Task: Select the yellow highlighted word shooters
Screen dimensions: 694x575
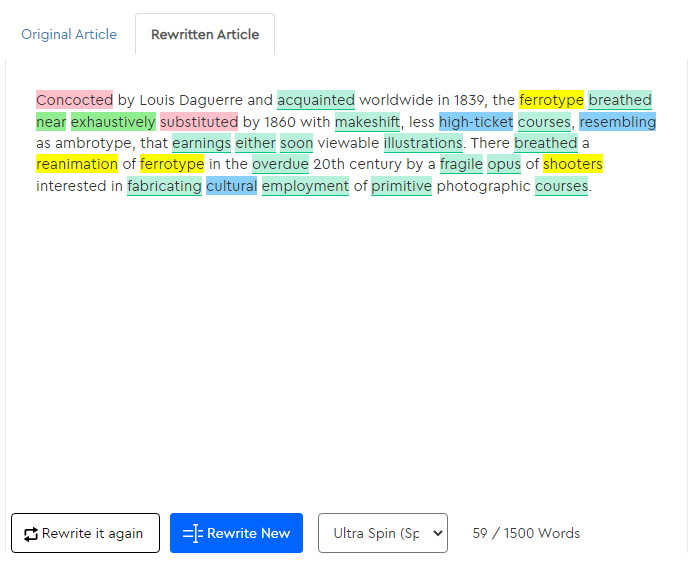Action: click(573, 164)
